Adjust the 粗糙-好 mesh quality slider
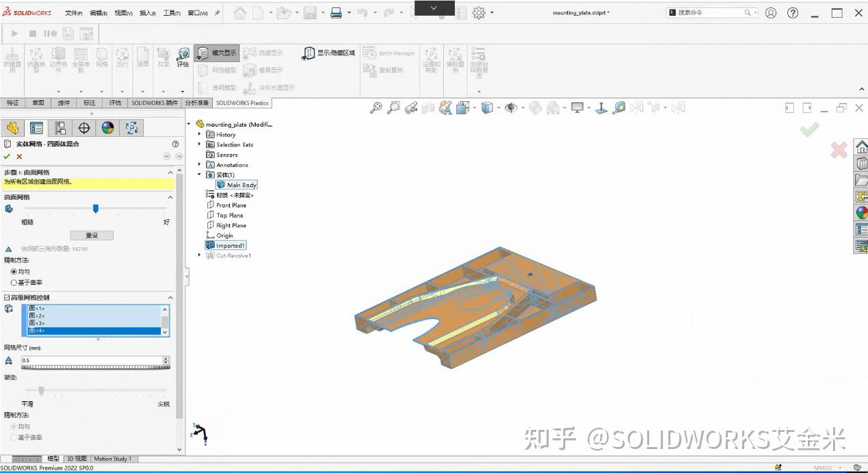 point(95,209)
